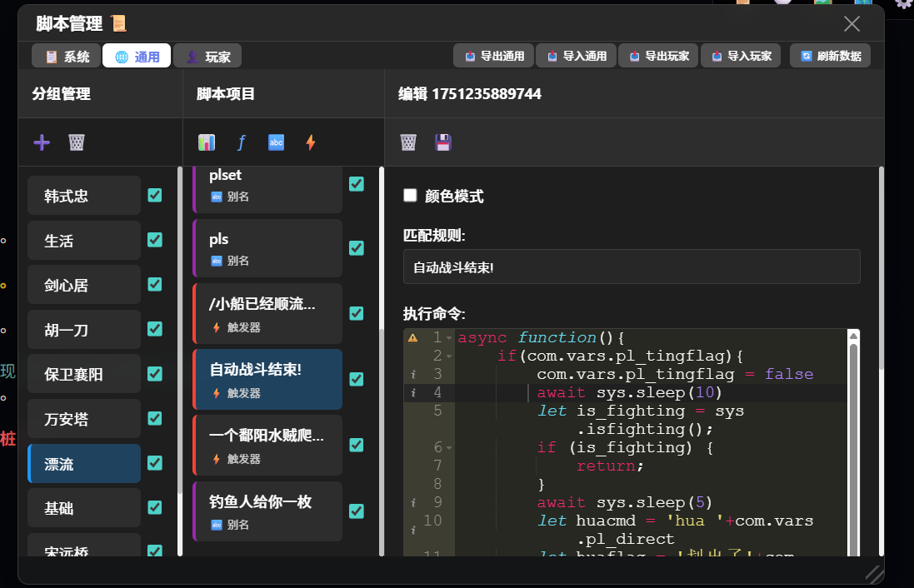Click the function f icon in script toolbar
The width and height of the screenshot is (914, 588).
(242, 142)
